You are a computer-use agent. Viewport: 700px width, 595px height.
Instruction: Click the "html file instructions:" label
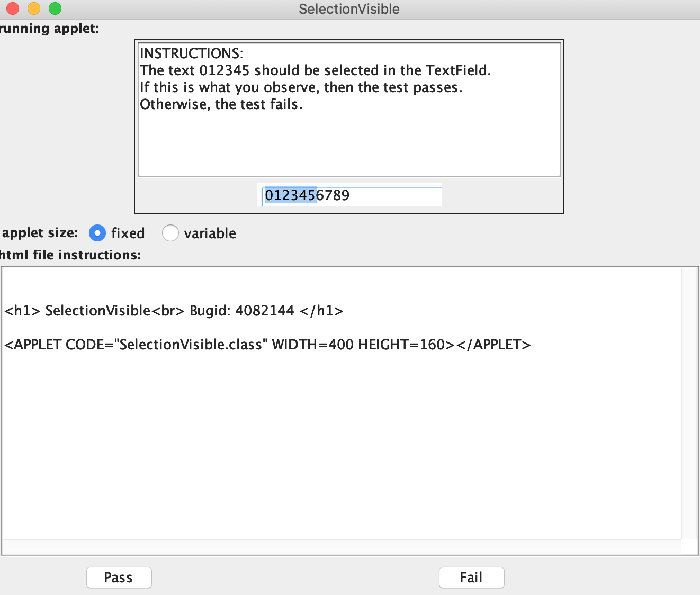click(70, 255)
